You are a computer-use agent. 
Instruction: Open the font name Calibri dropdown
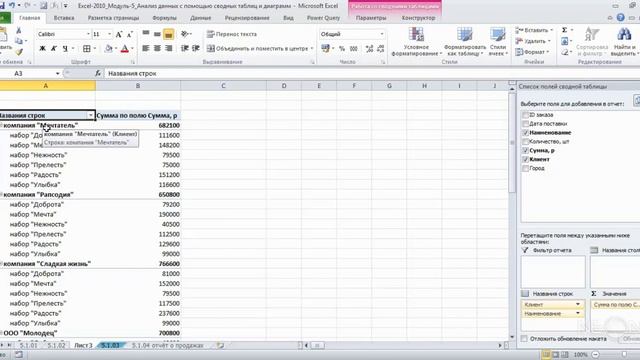88,34
